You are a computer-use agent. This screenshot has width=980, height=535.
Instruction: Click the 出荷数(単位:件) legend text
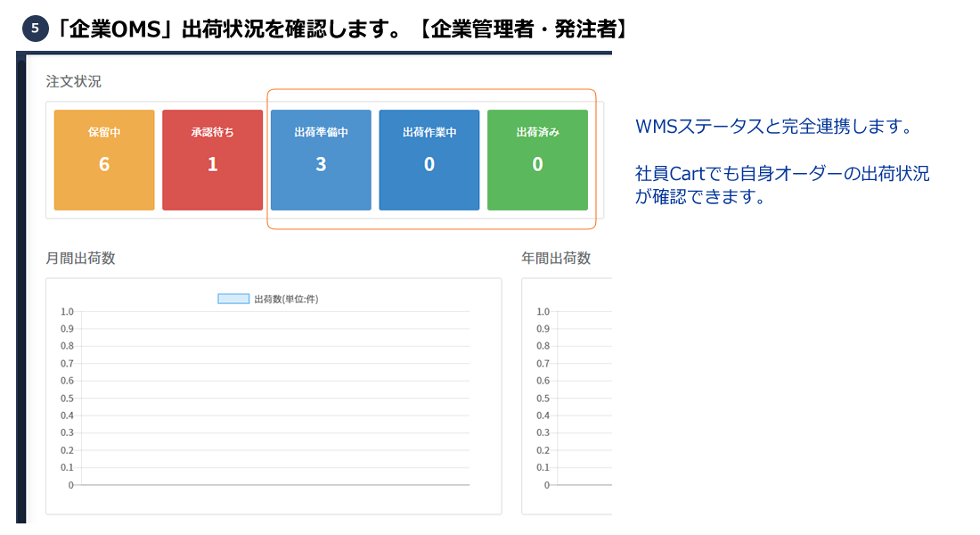[x=286, y=299]
